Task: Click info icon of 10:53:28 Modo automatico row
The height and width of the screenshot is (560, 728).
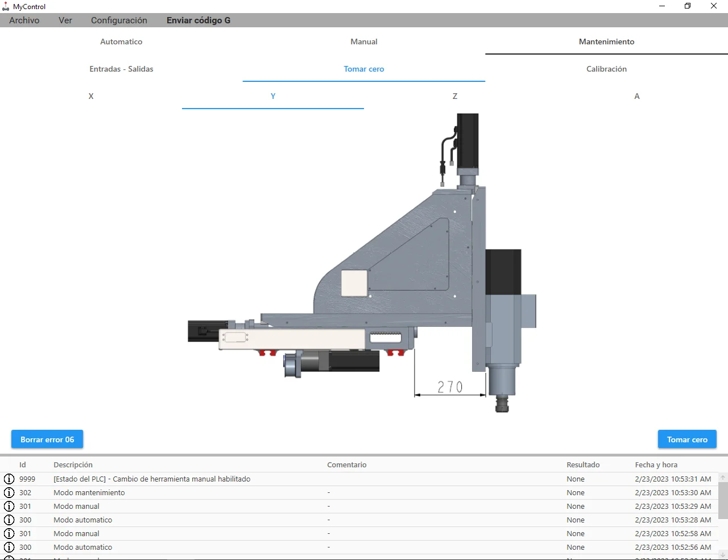Action: [9, 520]
